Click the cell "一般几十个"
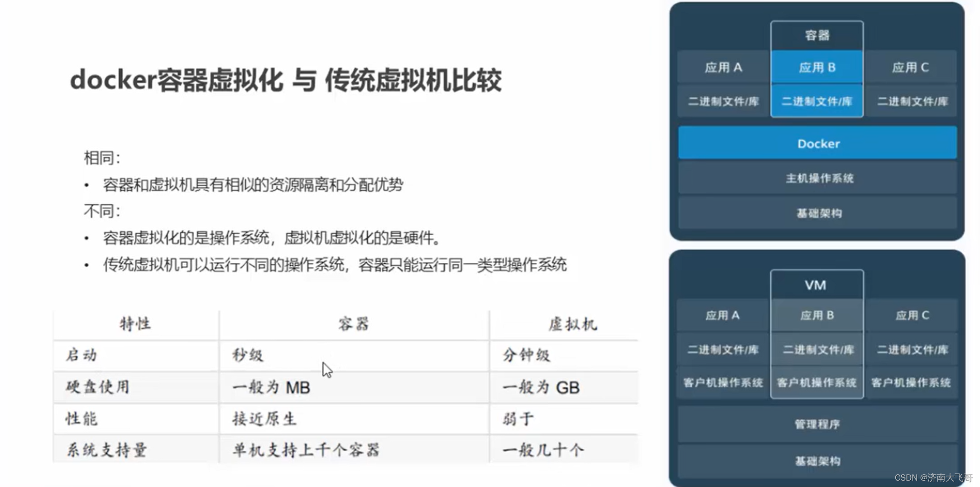The image size is (980, 487). [x=543, y=450]
